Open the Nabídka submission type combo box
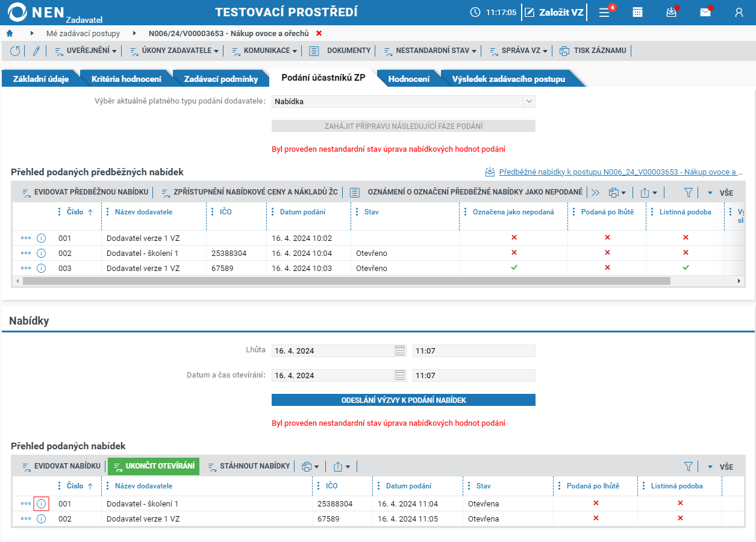756x542 pixels. 404,101
